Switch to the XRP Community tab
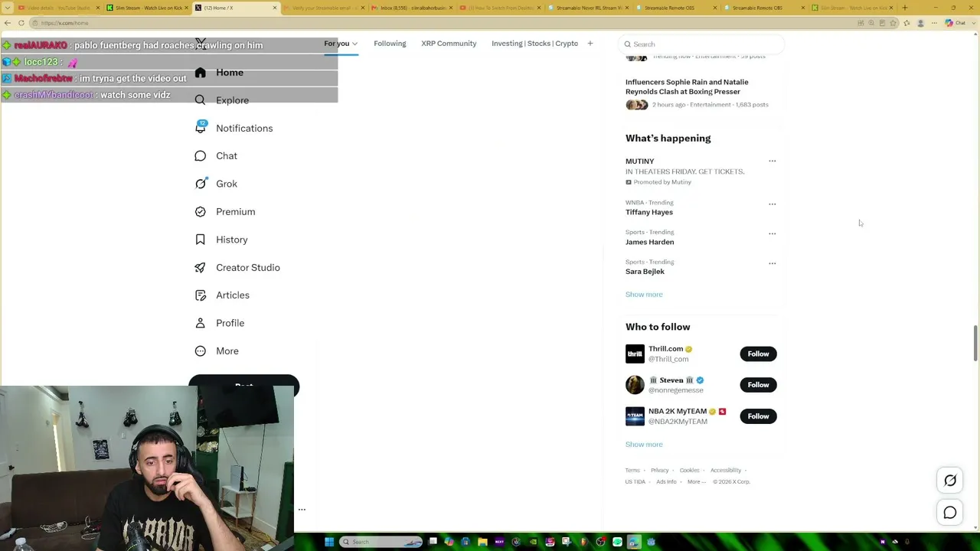The image size is (980, 551). tap(449, 44)
